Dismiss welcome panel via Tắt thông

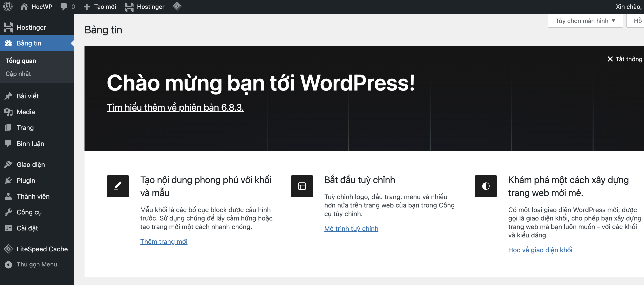(624, 59)
